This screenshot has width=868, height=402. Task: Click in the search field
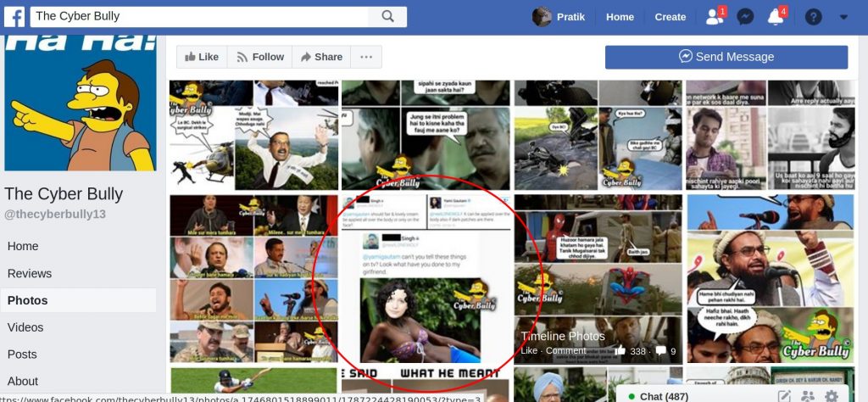(x=199, y=17)
